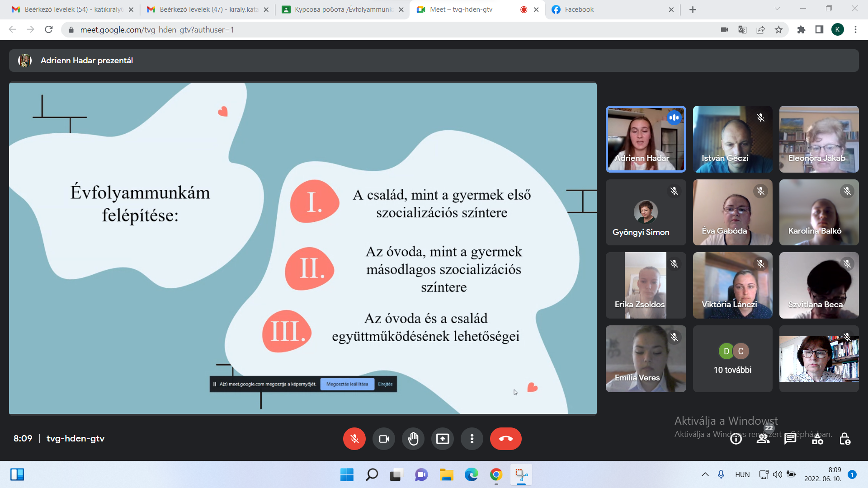
Task: Bookmark page with the star icon
Action: click(x=778, y=30)
